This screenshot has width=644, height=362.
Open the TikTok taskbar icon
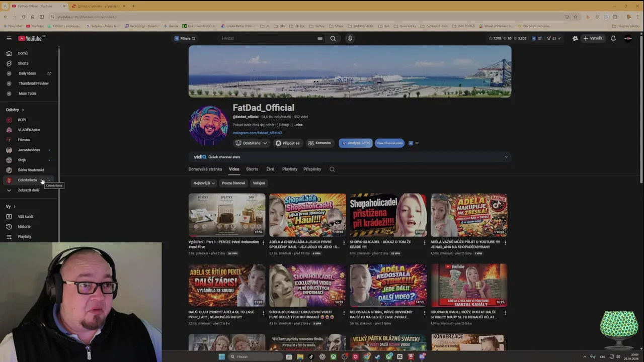click(311, 356)
